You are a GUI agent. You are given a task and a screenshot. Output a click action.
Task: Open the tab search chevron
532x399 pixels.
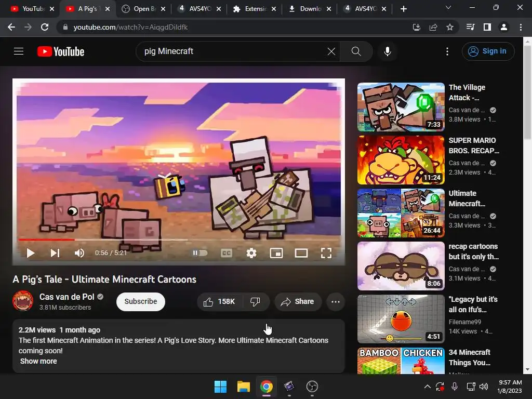(448, 7)
